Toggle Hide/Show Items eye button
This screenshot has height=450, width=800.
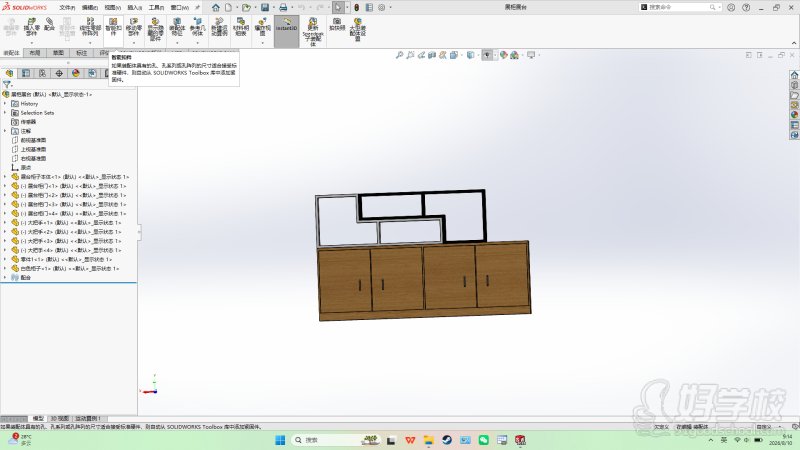[487, 55]
